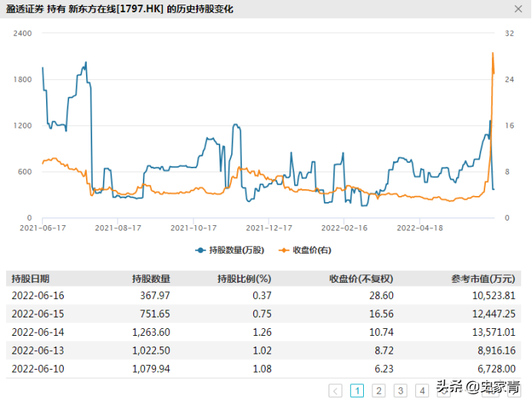Image resolution: width=532 pixels, height=405 pixels.
Task: Select the 2022-06-16 date cell
Action: [38, 296]
